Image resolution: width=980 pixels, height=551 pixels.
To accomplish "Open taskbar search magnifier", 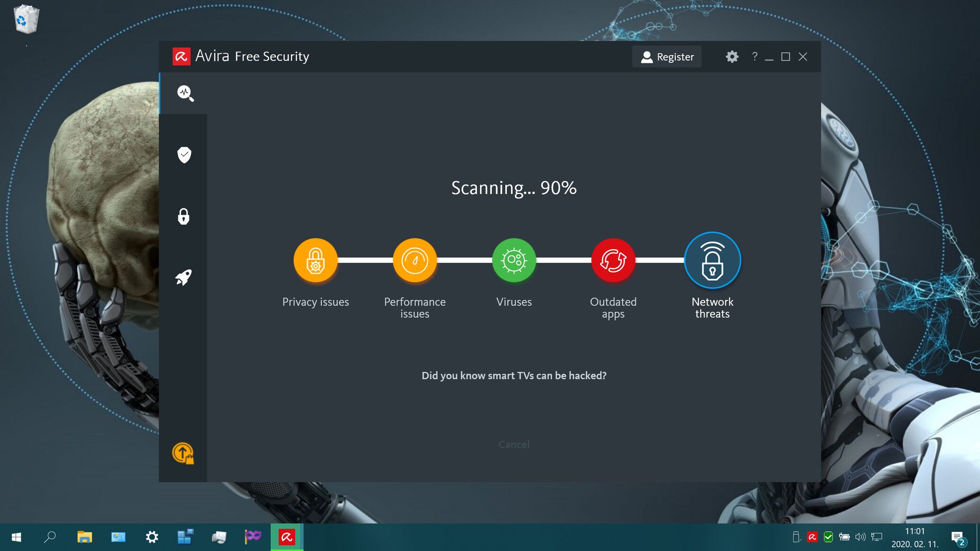I will (50, 537).
